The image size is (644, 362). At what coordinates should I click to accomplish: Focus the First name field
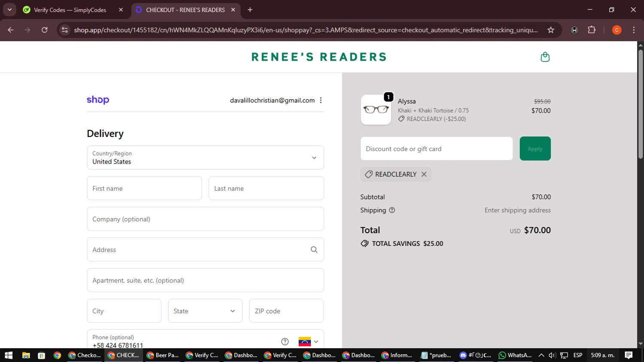tap(144, 188)
